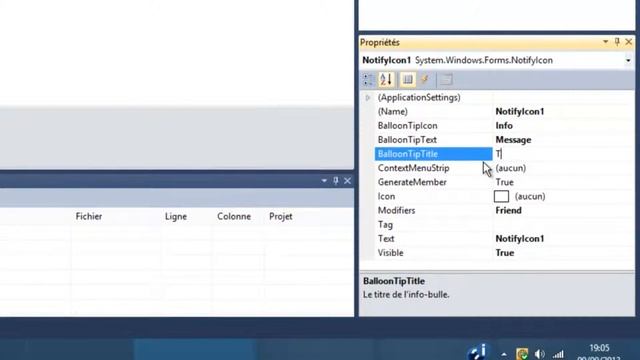The width and height of the screenshot is (640, 360).
Task: Select the GenerateMember property
Action: 433,182
